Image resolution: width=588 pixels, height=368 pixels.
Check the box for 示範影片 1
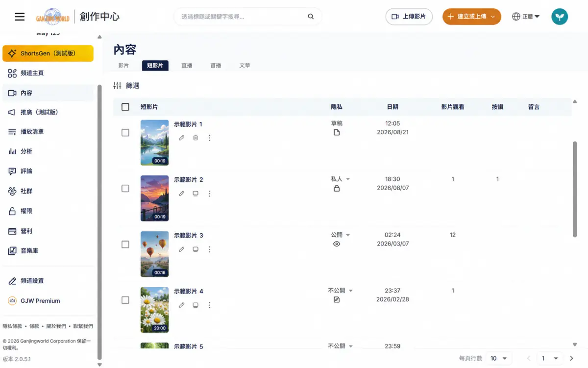[x=125, y=133]
